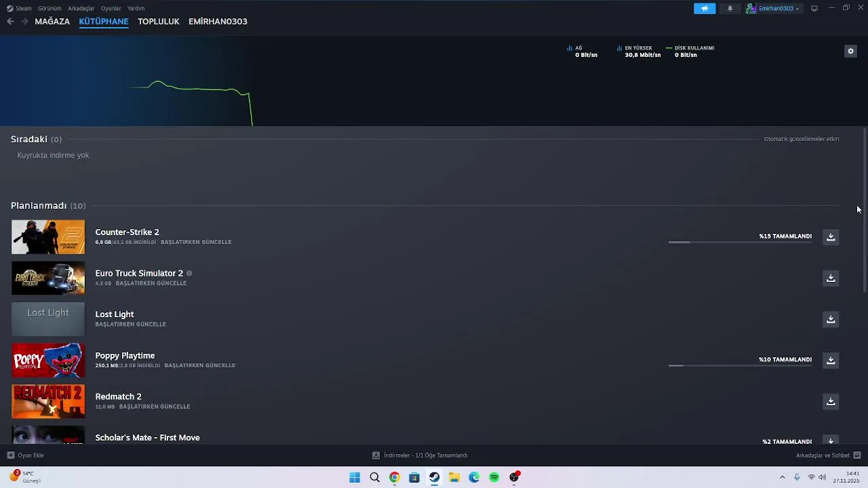The image size is (868, 488).
Task: Open the announcements megaphone button
Action: tap(705, 8)
